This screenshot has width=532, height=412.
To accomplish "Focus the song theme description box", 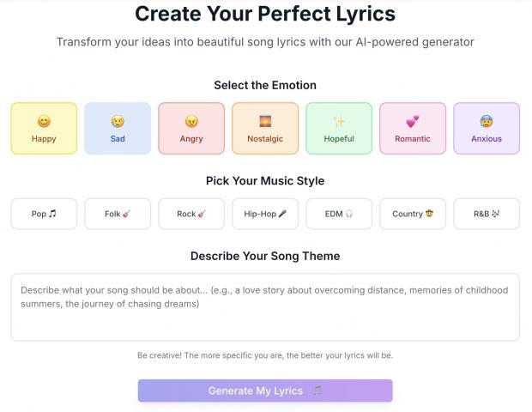I will coord(265,307).
